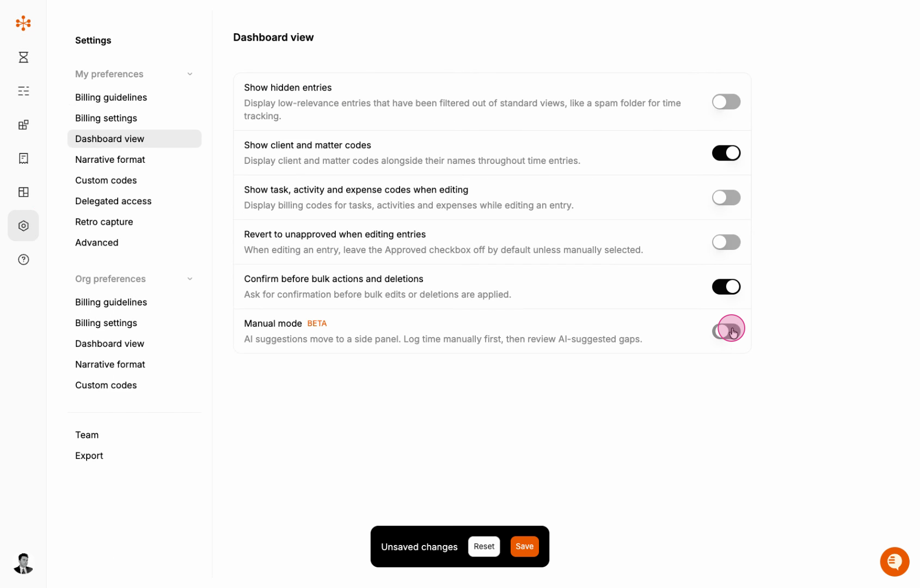Screen dimensions: 920x588
Task: Enable the Show hidden entries toggle
Action: click(x=726, y=102)
